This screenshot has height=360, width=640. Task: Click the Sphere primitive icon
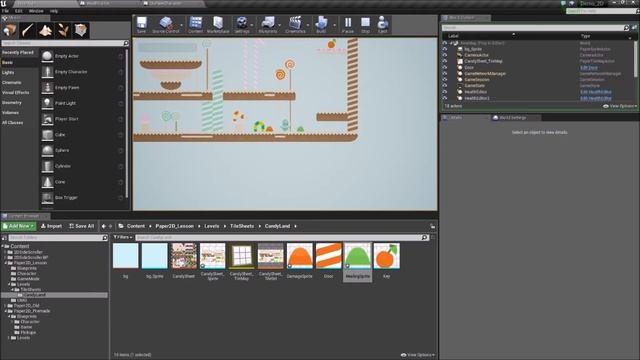click(47, 150)
